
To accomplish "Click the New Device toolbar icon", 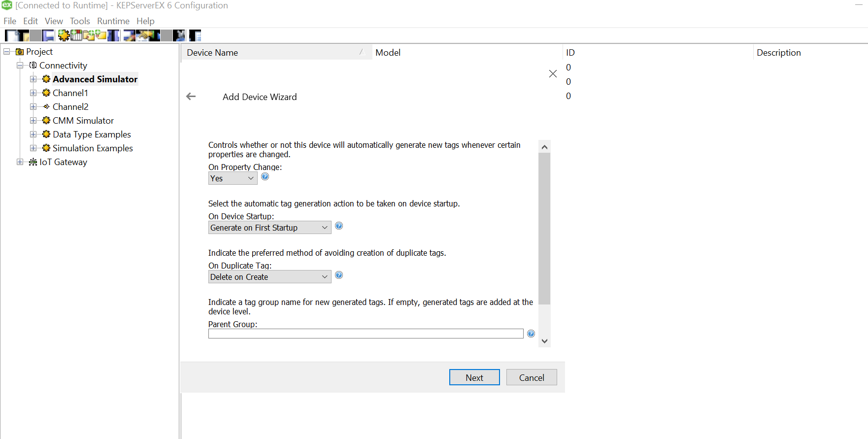I will pos(76,35).
